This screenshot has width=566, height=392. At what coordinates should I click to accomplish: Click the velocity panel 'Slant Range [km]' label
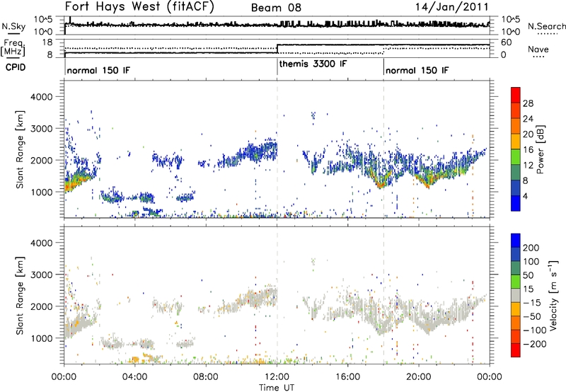[20, 295]
